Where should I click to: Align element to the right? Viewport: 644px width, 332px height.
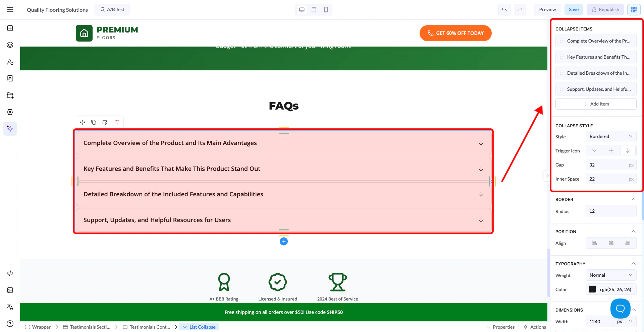(628, 243)
